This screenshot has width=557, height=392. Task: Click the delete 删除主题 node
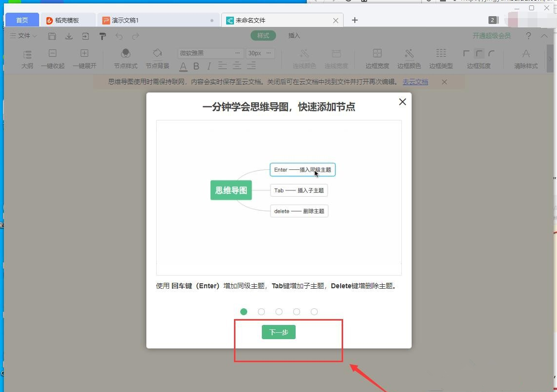(x=299, y=211)
